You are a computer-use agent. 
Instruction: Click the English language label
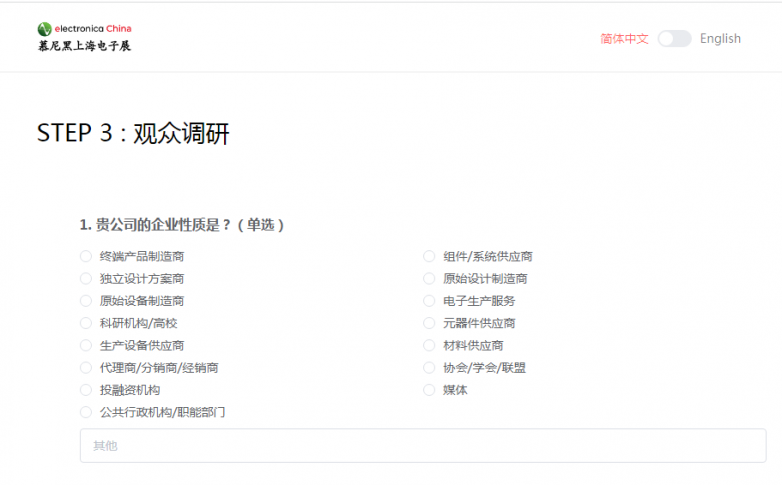[720, 39]
